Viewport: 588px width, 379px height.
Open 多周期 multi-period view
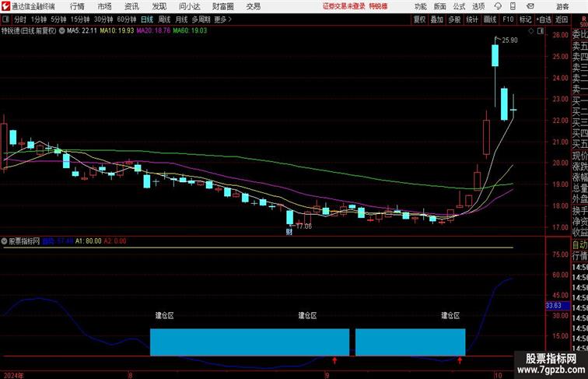[x=201, y=19]
